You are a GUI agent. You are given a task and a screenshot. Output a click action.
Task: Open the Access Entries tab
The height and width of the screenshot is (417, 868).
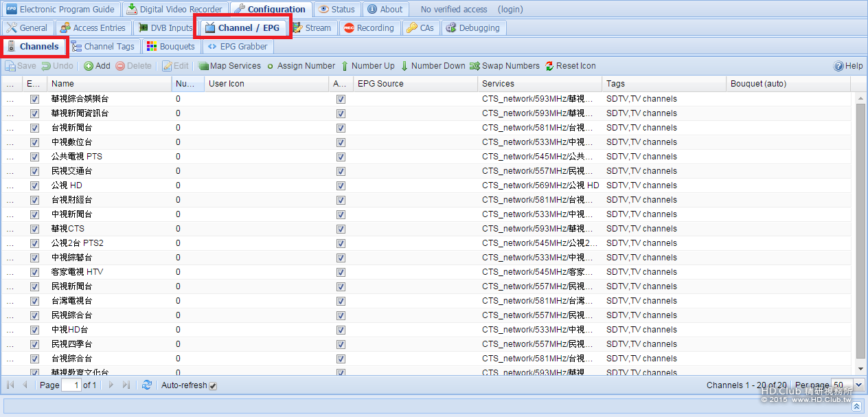pyautogui.click(x=92, y=28)
